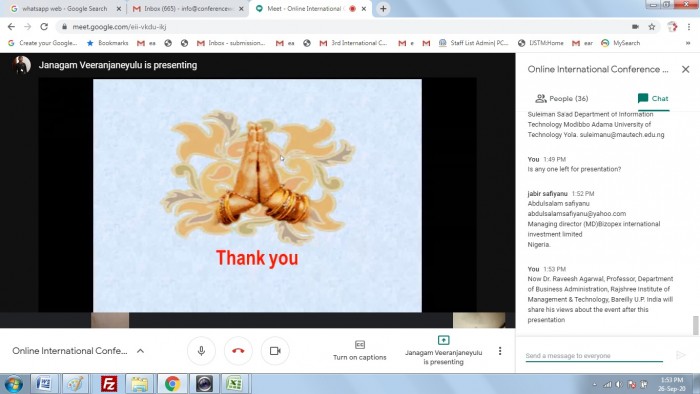Open the MySearch bookmark
The height and width of the screenshot is (394, 700).
621,43
